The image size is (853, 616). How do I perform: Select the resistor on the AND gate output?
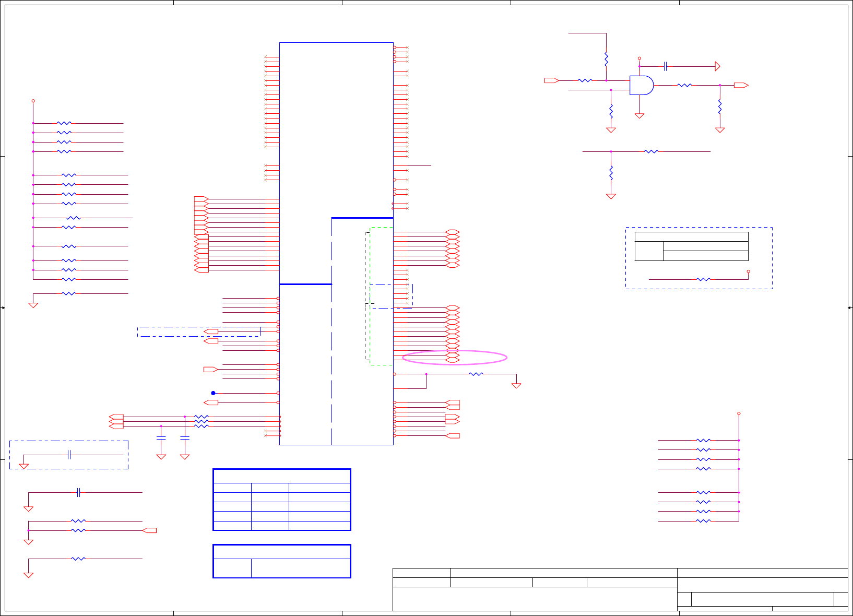(x=684, y=85)
